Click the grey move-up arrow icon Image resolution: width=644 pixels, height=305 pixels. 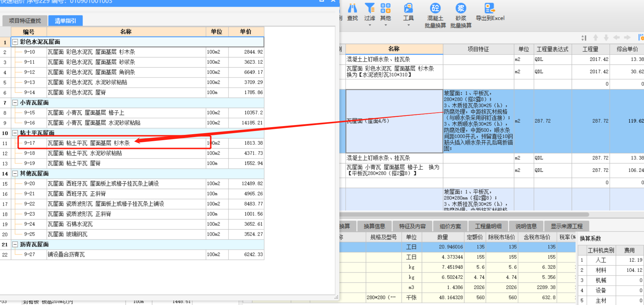click(596, 37)
